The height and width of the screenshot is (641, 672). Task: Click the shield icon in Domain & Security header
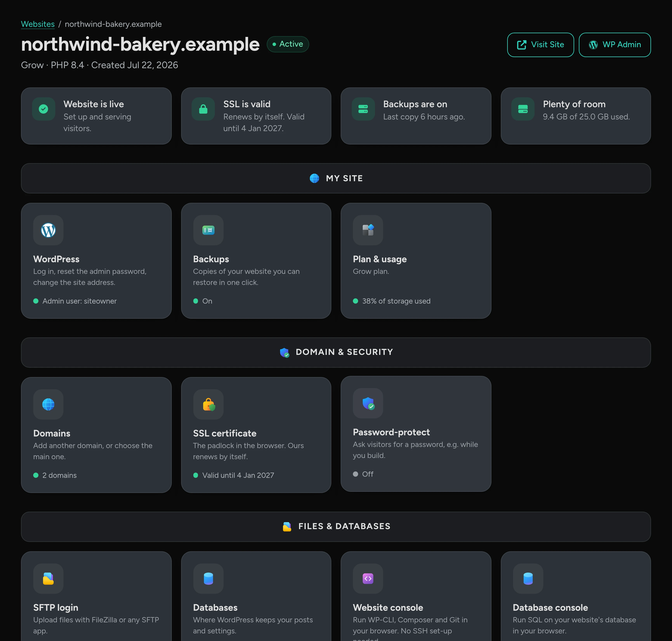[x=284, y=352]
